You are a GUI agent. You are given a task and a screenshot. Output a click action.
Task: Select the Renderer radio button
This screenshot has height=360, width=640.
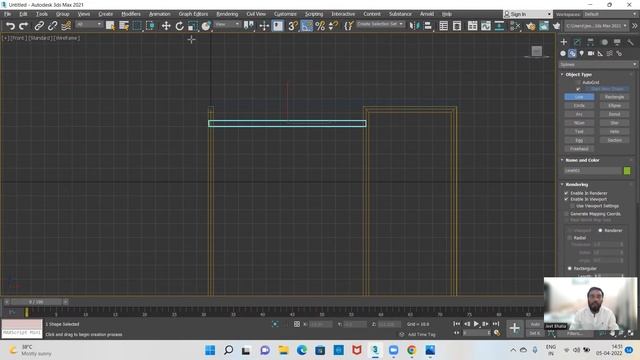click(600, 230)
